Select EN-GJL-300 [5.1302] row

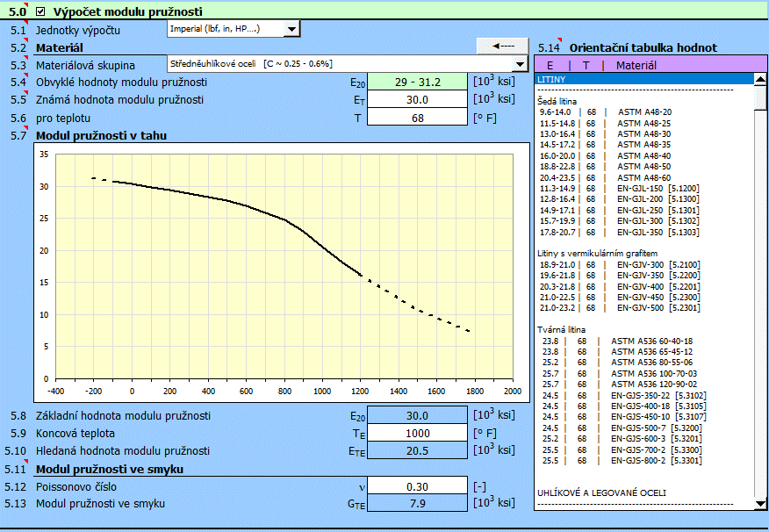(x=644, y=221)
